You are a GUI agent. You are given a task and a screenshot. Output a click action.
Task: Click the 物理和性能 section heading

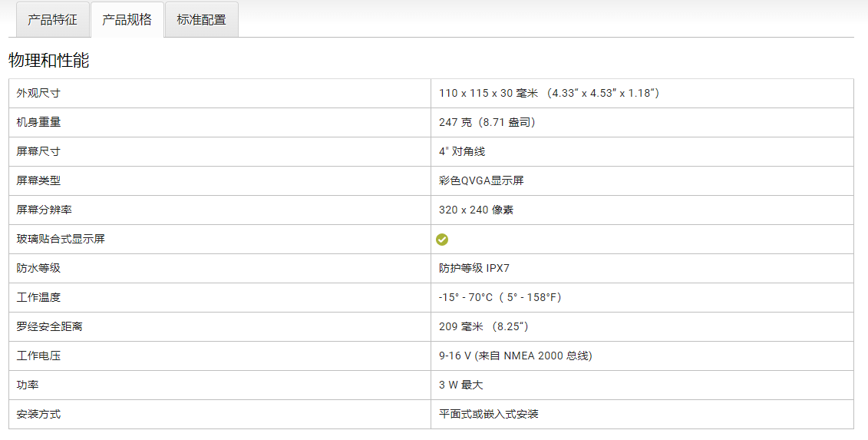(x=48, y=61)
